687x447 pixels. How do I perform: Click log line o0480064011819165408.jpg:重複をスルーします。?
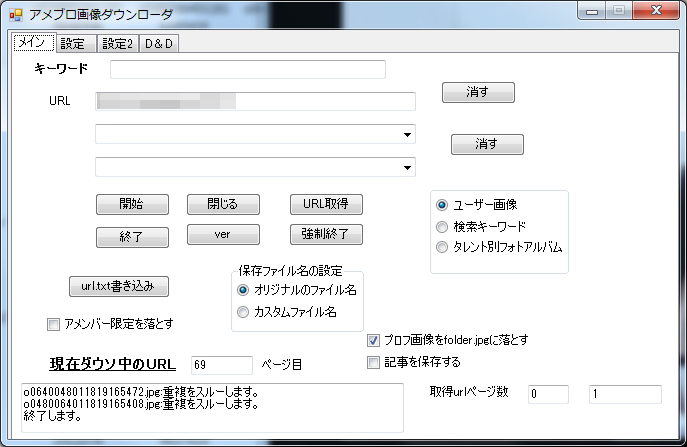point(141,404)
